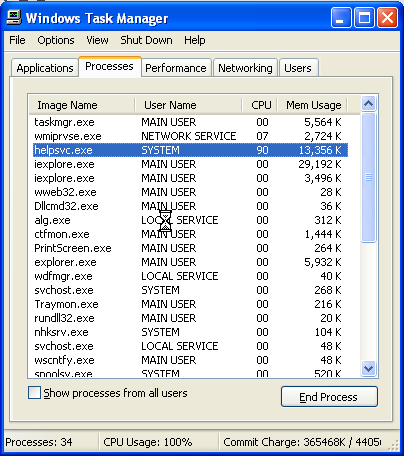This screenshot has height=456, width=404.
Task: Select iexplore.exe using 3,496 K
Action: click(190, 178)
